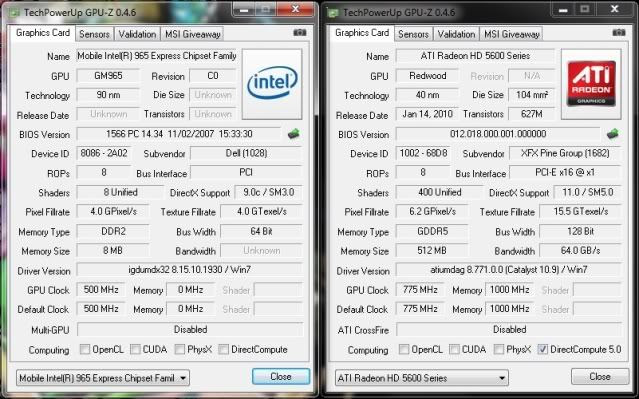This screenshot has width=639, height=399.
Task: Click DirectX Support value 11.0 / SM5.0
Action: pyautogui.click(x=588, y=192)
